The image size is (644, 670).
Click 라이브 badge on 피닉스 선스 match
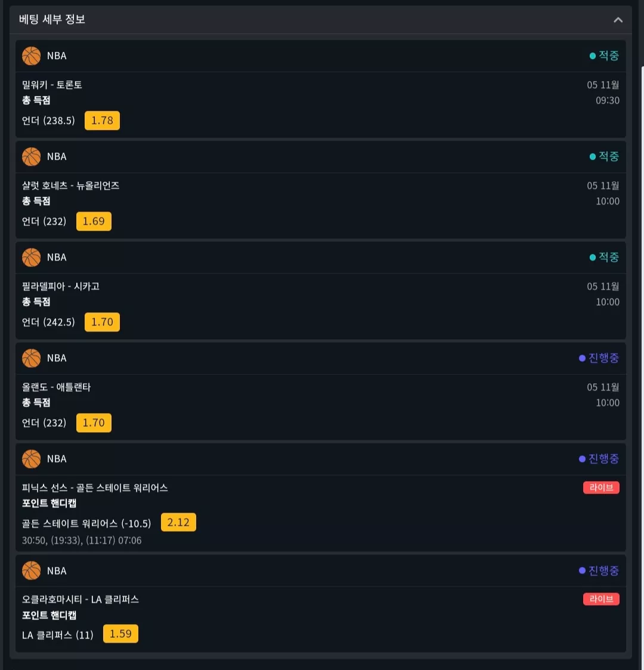click(x=601, y=488)
